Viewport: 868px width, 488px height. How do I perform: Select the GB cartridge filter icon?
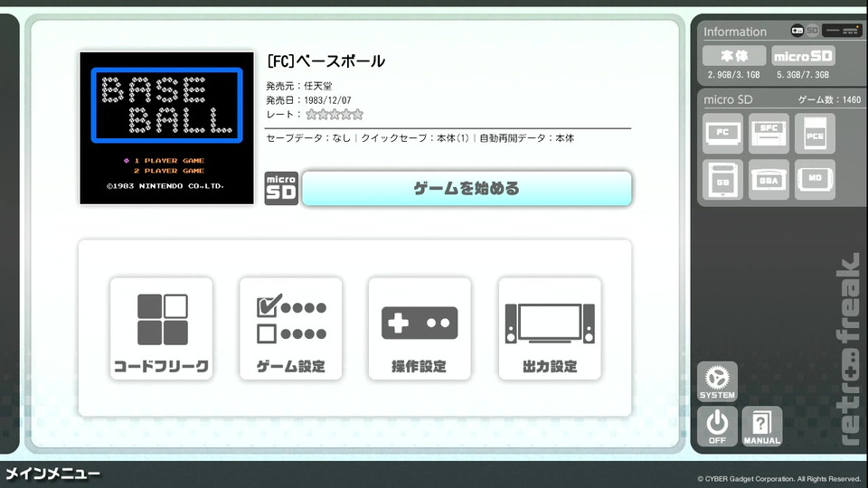point(723,179)
